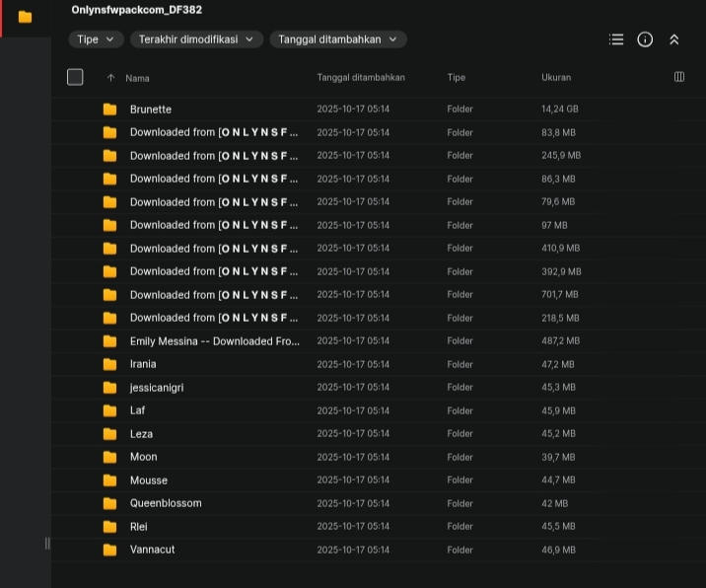The width and height of the screenshot is (706, 588).
Task: Open the column settings icon
Action: [x=678, y=77]
